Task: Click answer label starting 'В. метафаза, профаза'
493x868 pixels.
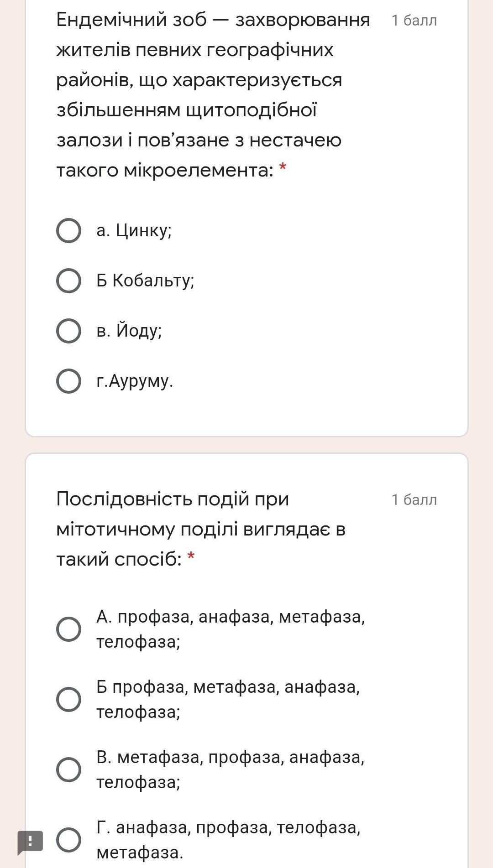Action: (230, 769)
